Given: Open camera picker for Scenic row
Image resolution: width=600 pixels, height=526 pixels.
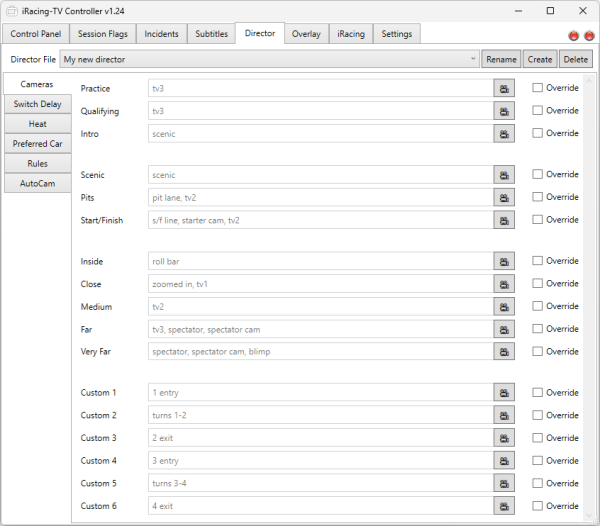Looking at the screenshot, I should tap(504, 175).
